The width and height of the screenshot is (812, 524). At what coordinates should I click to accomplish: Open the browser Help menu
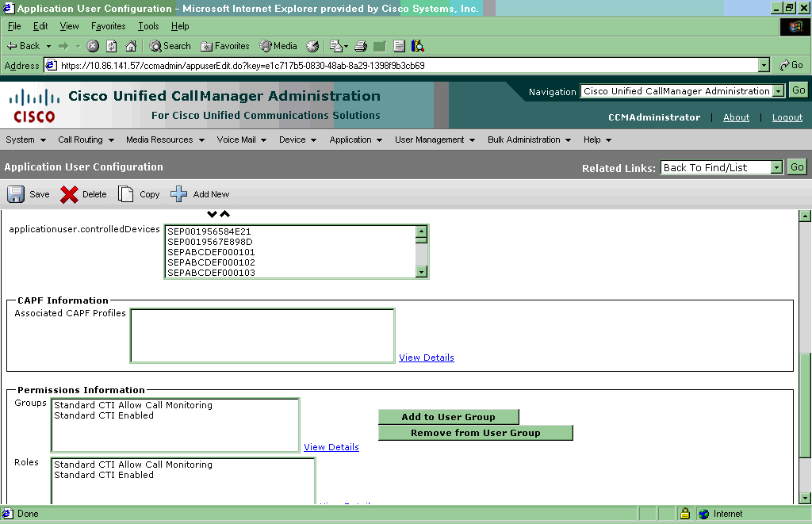point(180,26)
